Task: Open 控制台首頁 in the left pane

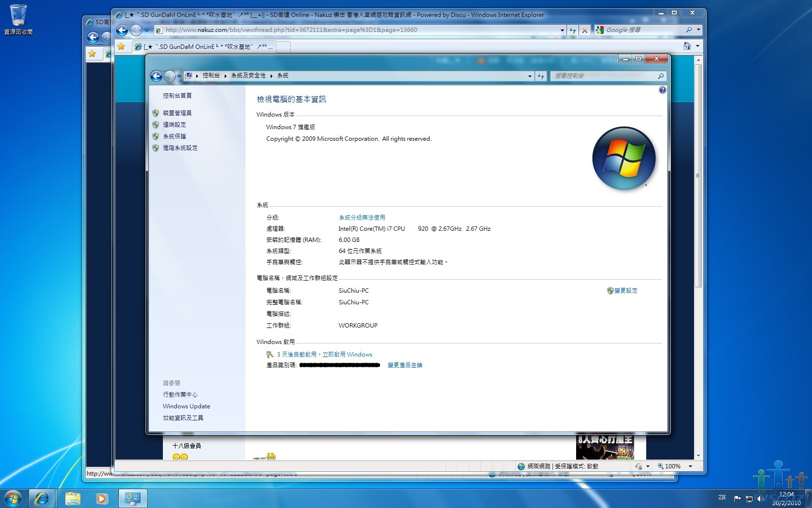Action: [177, 96]
